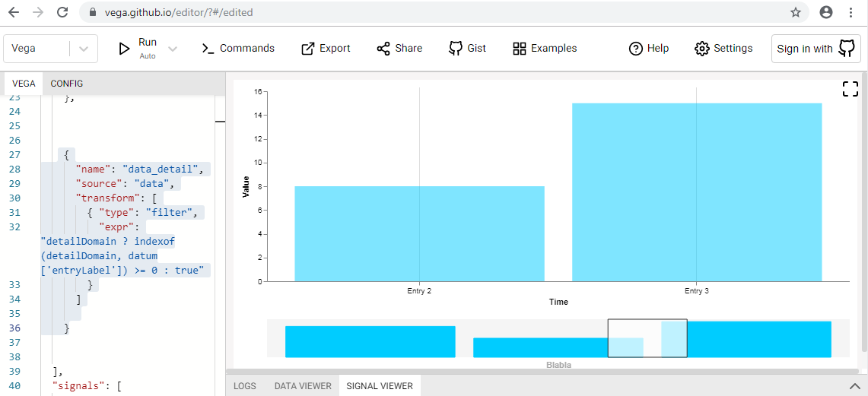Open Help

coord(649,49)
